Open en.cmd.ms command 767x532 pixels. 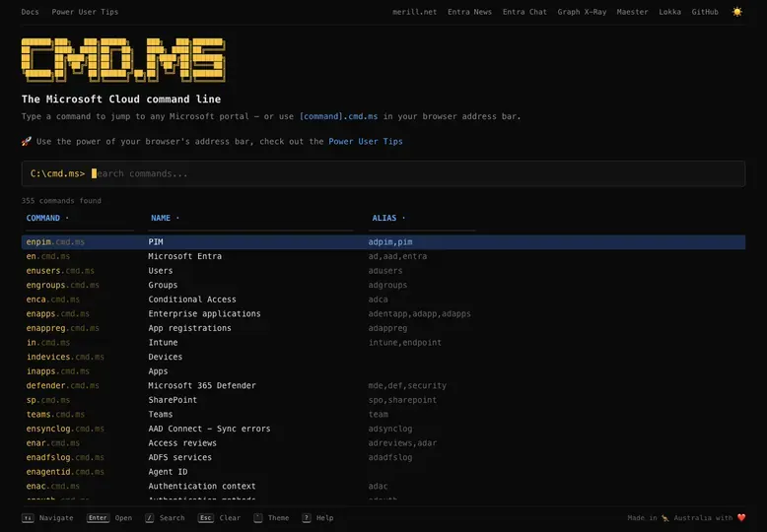pyautogui.click(x=48, y=256)
